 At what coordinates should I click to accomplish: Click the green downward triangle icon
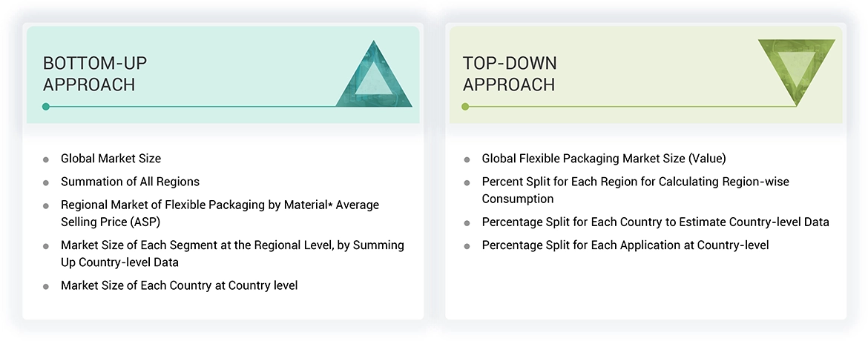(x=796, y=68)
